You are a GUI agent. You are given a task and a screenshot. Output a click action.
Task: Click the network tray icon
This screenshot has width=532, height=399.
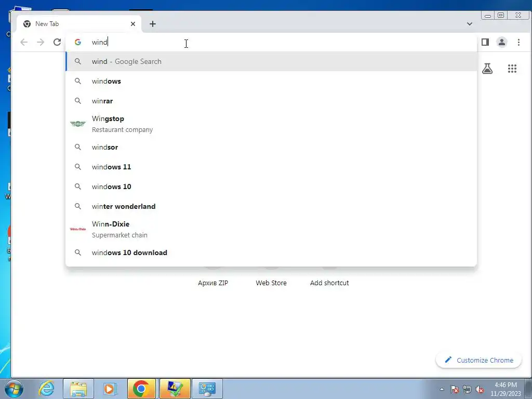(x=467, y=389)
